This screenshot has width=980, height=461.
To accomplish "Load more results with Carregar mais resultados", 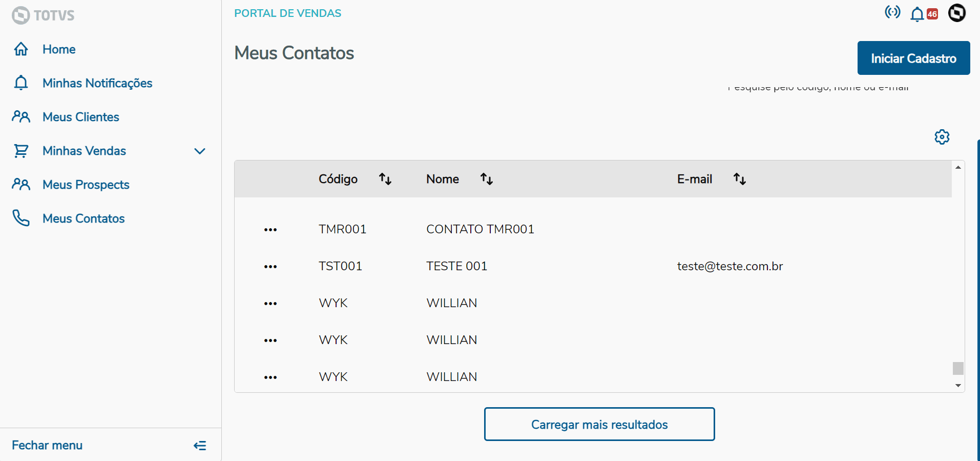I will [599, 424].
